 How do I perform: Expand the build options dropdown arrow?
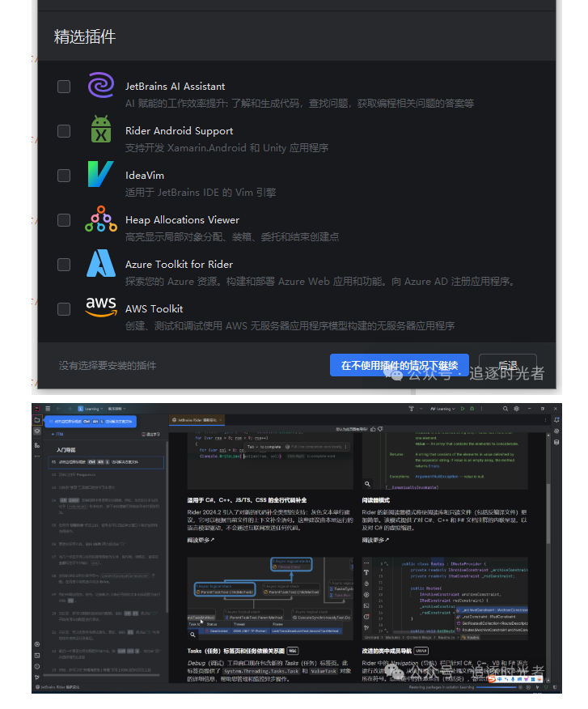(421, 409)
